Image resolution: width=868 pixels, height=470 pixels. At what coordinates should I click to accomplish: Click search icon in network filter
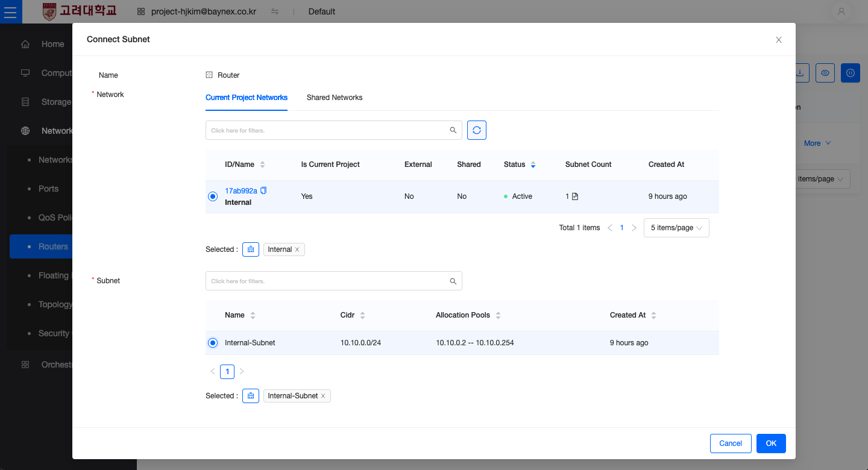click(x=453, y=130)
